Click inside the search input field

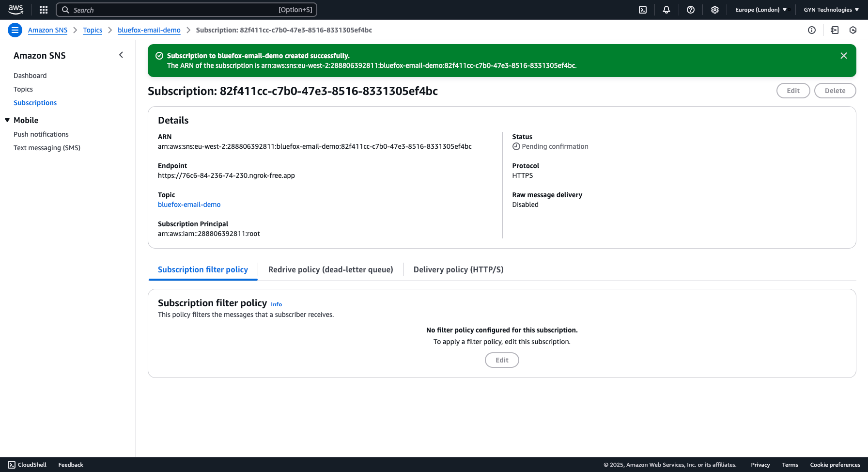(x=186, y=10)
